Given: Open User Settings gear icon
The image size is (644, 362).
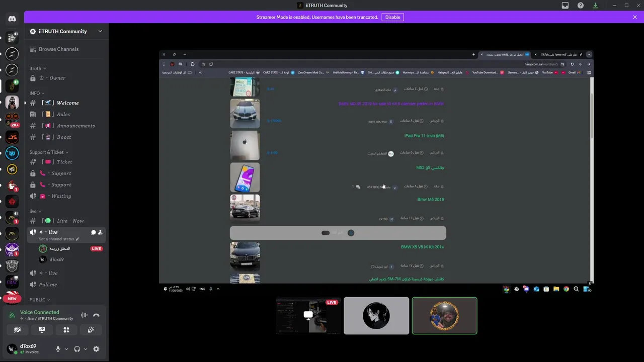Looking at the screenshot, I should pos(96,349).
